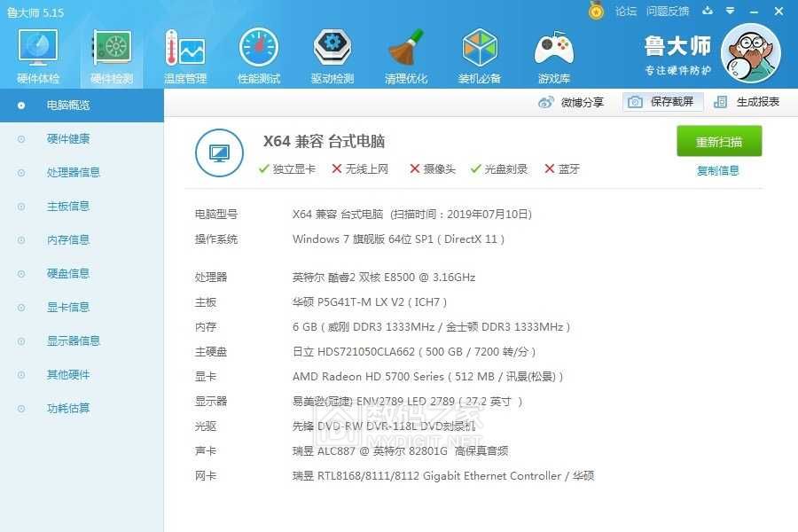
Task: Click the desktop computer monitor icon
Action: [219, 153]
